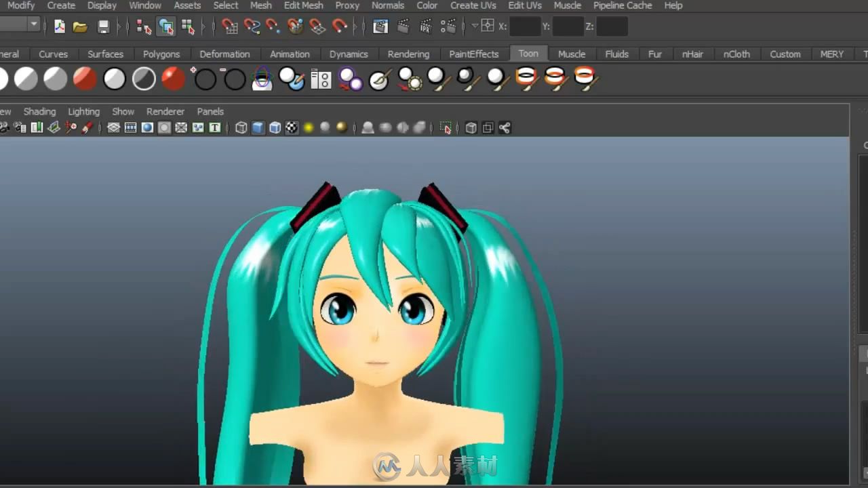Image resolution: width=868 pixels, height=488 pixels.
Task: Save the scene using the floppy disk icon
Action: click(x=103, y=27)
